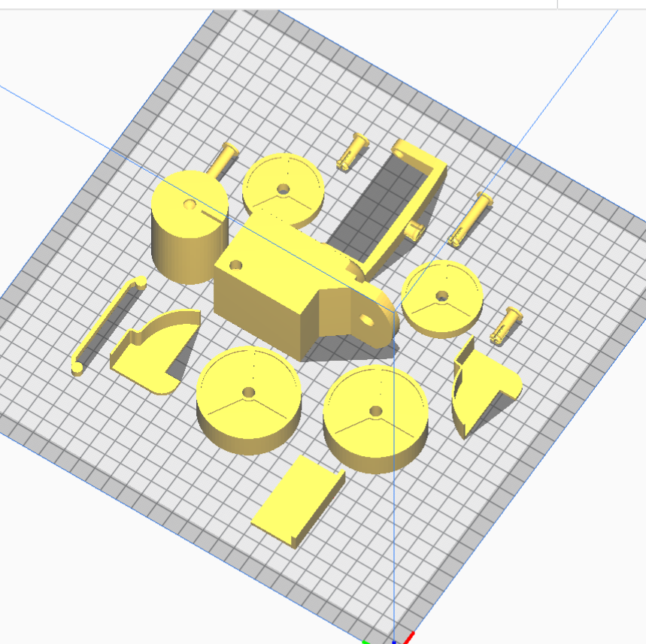This screenshot has width=646, height=644.
Task: Select the long pin right of the bracket
Action: click(x=471, y=218)
